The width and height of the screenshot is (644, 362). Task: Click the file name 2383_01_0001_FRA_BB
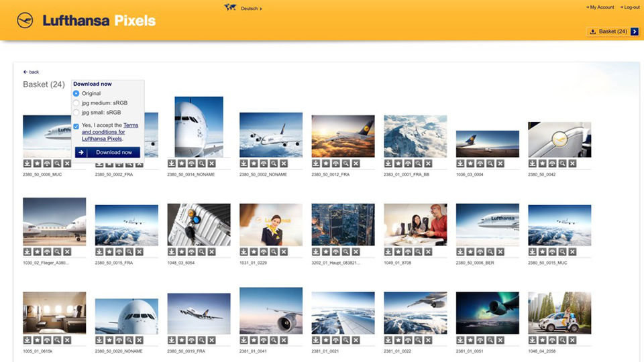[407, 174]
